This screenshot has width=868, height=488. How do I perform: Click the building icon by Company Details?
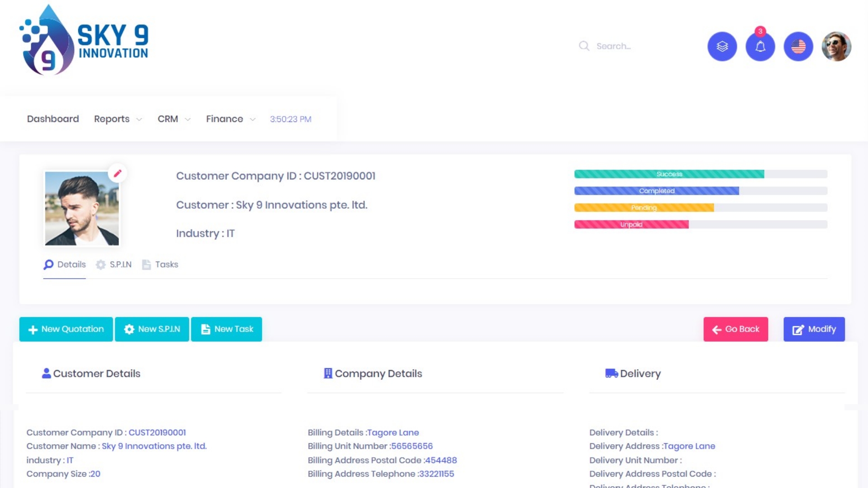pyautogui.click(x=328, y=373)
